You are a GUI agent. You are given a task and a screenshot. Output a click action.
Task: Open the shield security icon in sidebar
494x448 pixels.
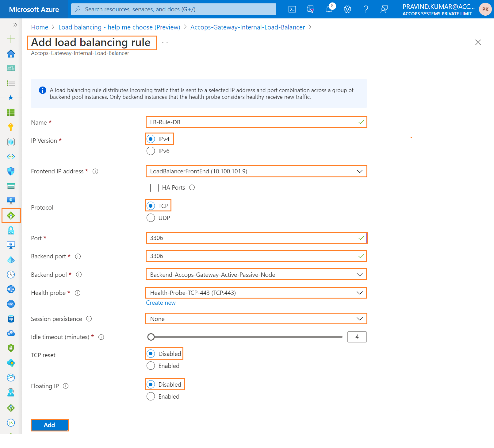click(11, 171)
